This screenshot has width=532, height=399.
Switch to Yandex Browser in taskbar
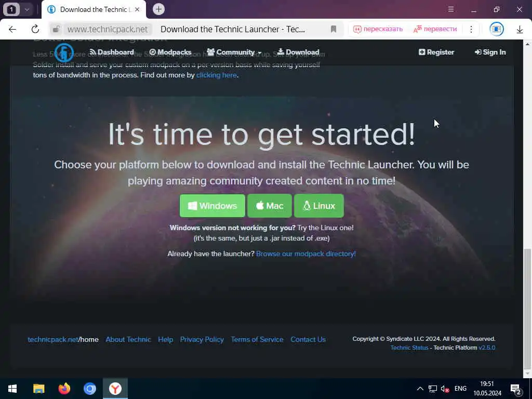coord(115,389)
